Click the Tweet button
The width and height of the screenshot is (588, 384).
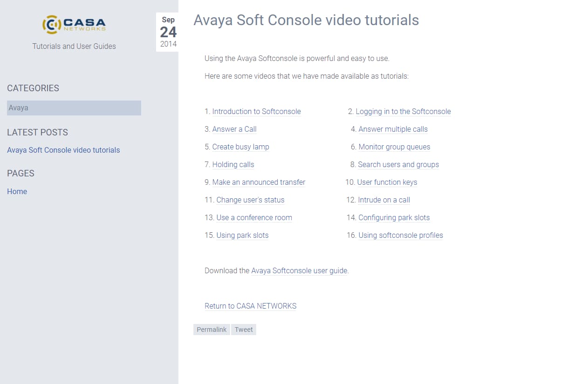[244, 330]
